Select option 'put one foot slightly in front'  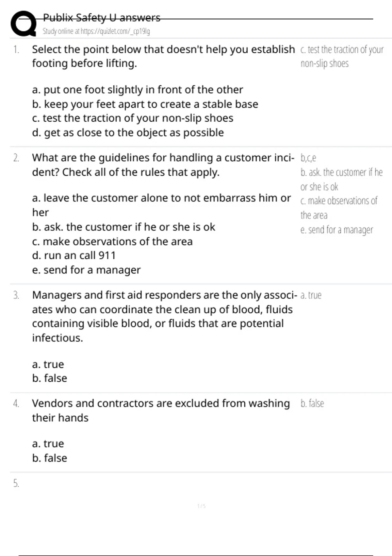137,90
